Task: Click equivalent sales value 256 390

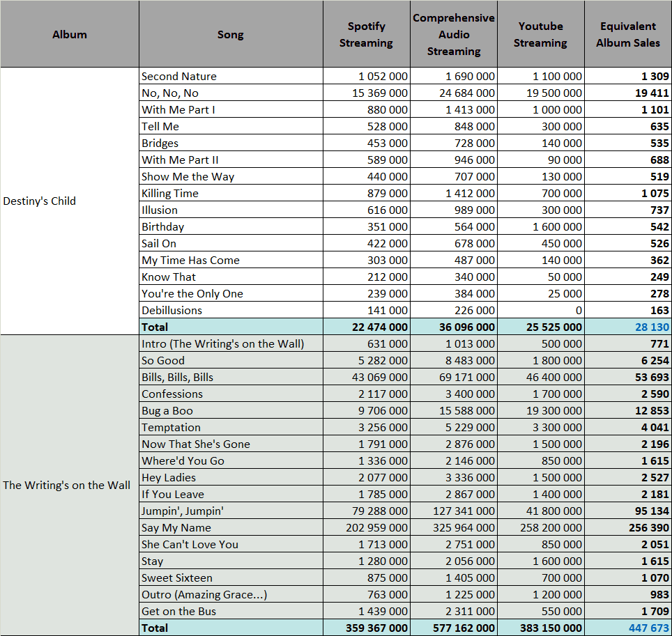Action: (628, 527)
